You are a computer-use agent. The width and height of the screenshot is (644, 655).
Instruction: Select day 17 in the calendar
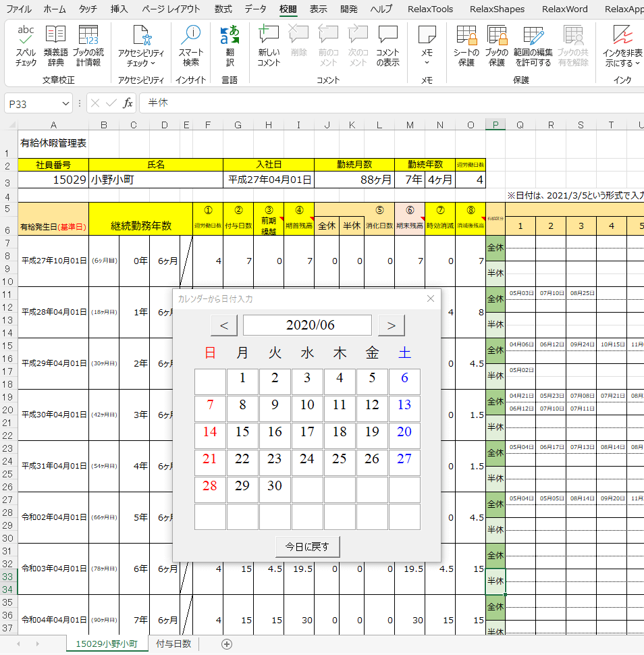[307, 432]
